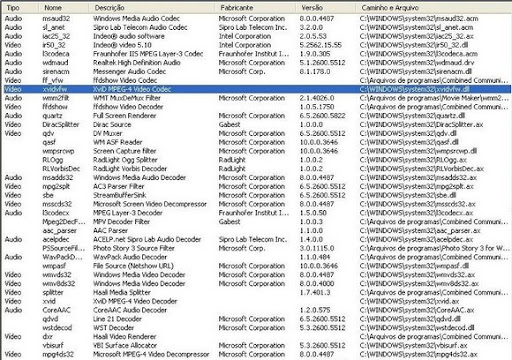512x360 pixels.
Task: Sort by the Versão column header
Action: click(325, 7)
